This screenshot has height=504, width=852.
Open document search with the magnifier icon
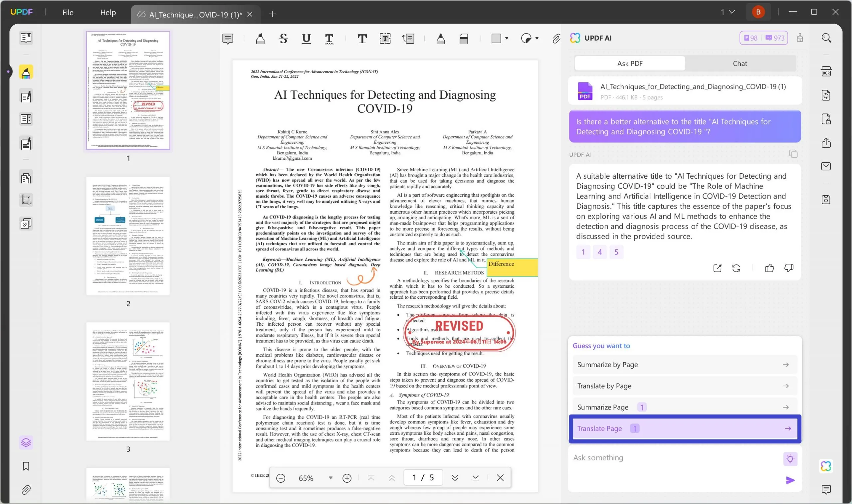tap(827, 38)
